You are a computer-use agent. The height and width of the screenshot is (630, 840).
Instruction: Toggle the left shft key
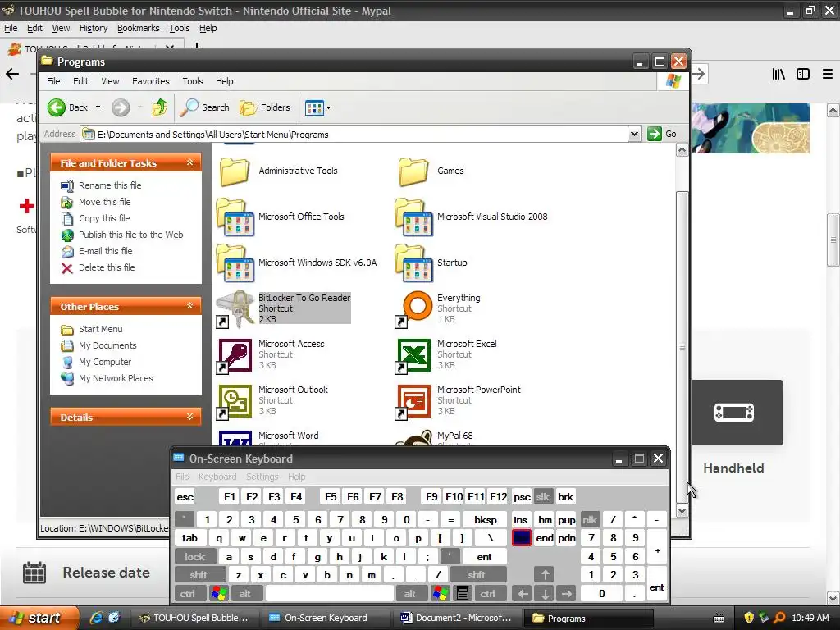pos(199,575)
